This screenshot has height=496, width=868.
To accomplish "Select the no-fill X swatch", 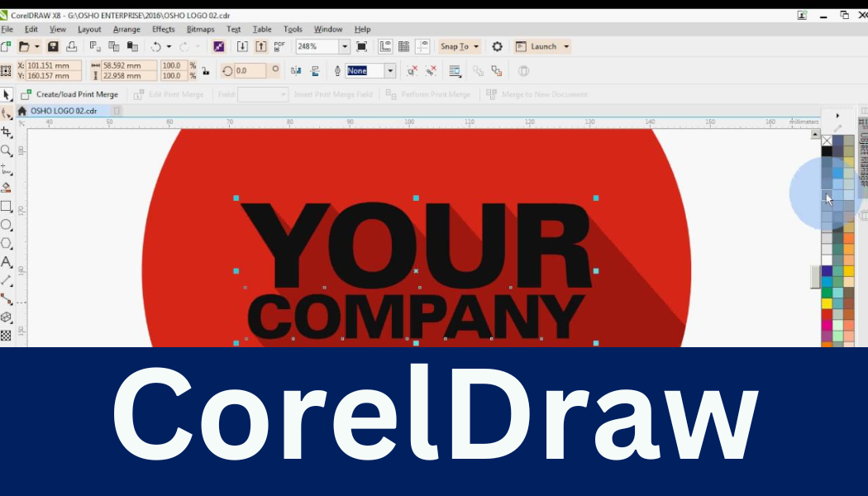I will pyautogui.click(x=827, y=141).
